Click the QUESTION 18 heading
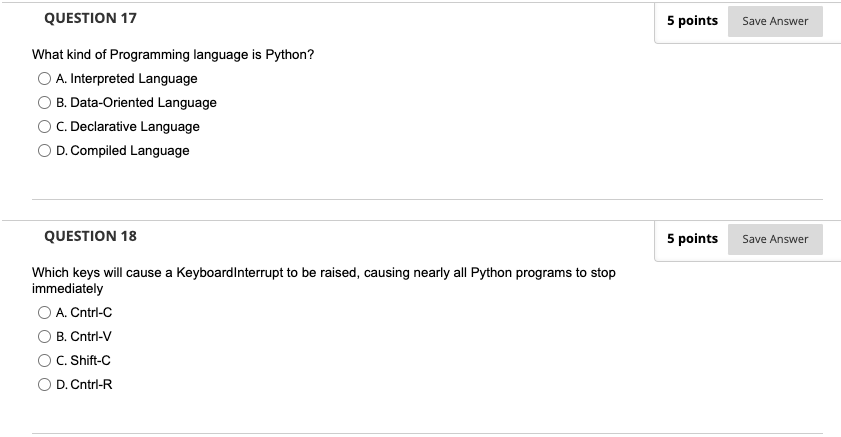841x437 pixels. [x=91, y=236]
